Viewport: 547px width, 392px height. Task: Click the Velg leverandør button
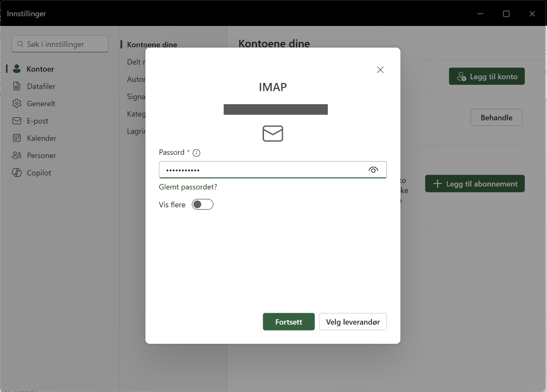point(352,322)
